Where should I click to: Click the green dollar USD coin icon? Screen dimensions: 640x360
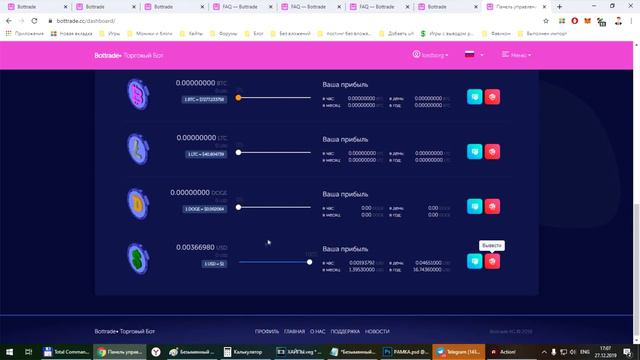(x=138, y=258)
